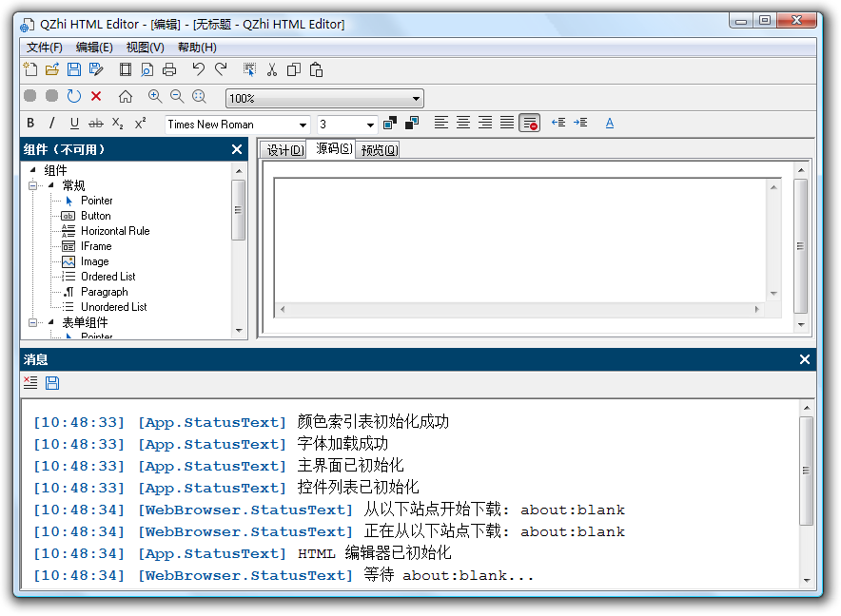Viewport: 841px width, 616px height.
Task: Open a file with the folder icon
Action: pyautogui.click(x=52, y=69)
